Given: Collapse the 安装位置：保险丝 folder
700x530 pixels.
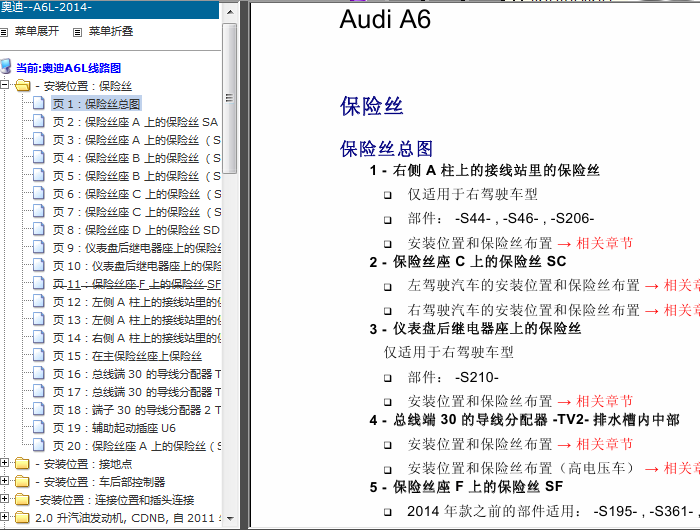Looking at the screenshot, I should 4,84.
